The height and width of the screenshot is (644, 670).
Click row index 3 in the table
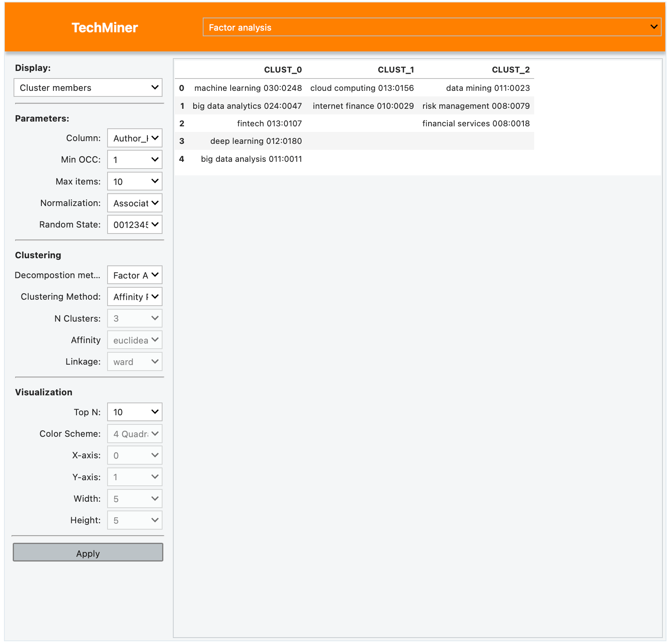pyautogui.click(x=182, y=141)
